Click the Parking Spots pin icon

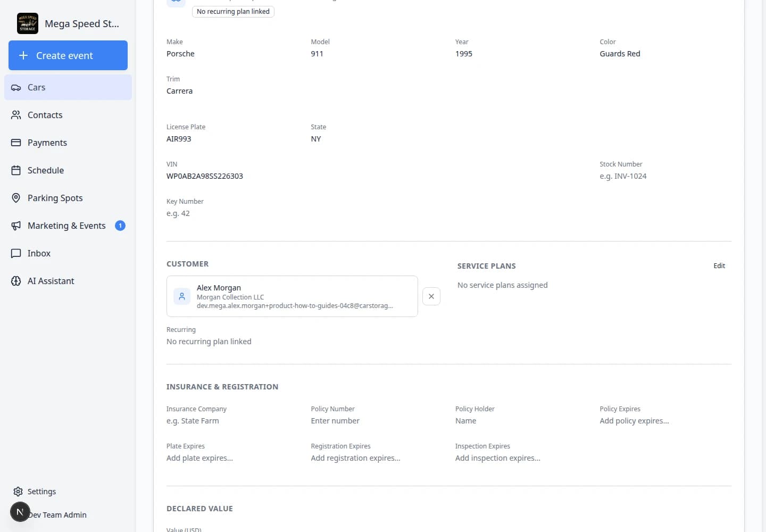pos(16,198)
